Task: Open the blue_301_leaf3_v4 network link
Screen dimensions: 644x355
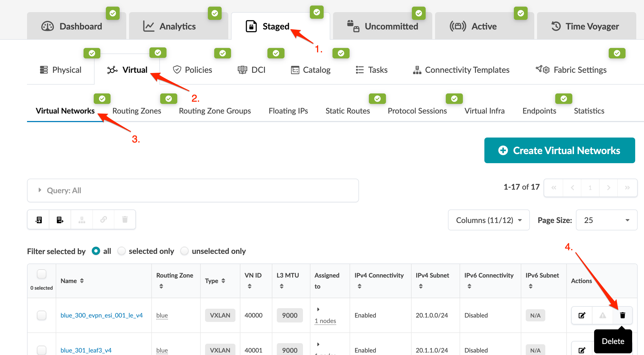Action: click(86, 350)
